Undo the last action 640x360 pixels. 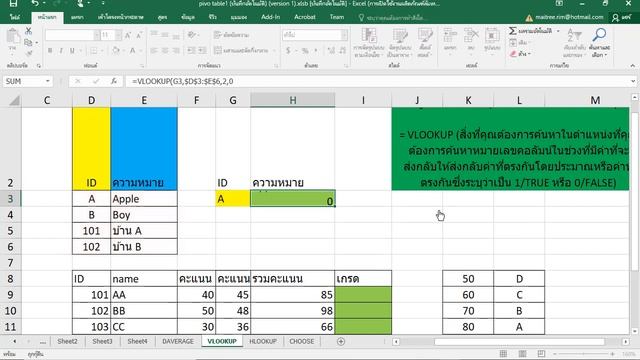(35, 3)
